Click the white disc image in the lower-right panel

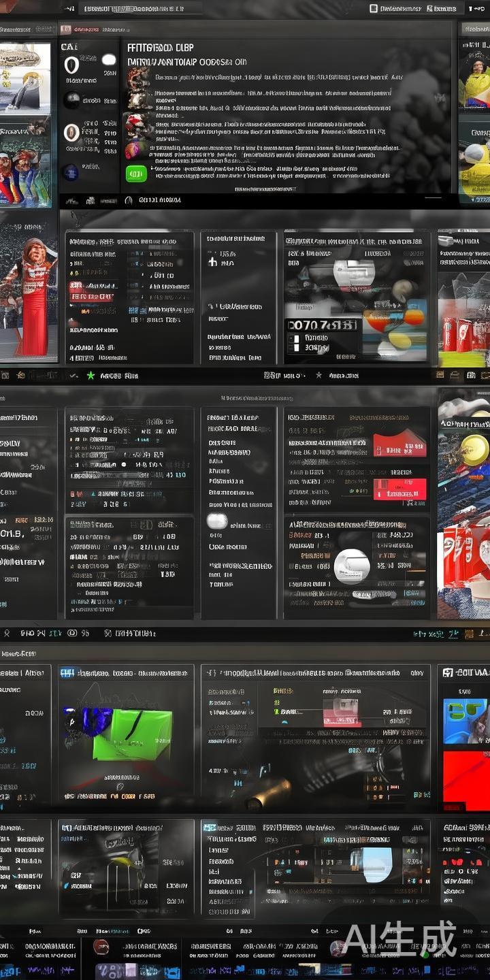(x=352, y=566)
